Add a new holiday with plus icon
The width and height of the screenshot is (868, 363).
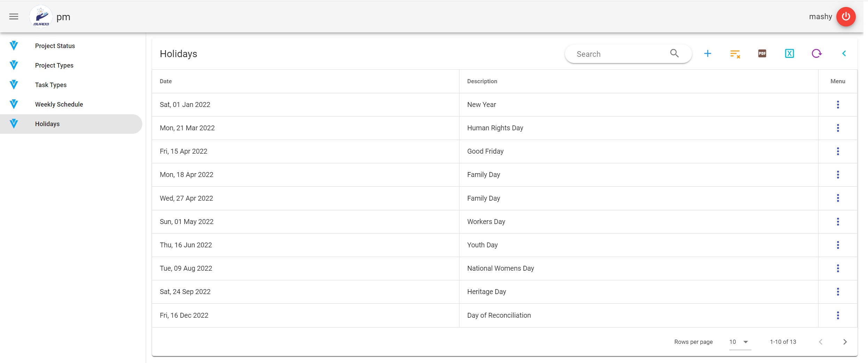[707, 54]
